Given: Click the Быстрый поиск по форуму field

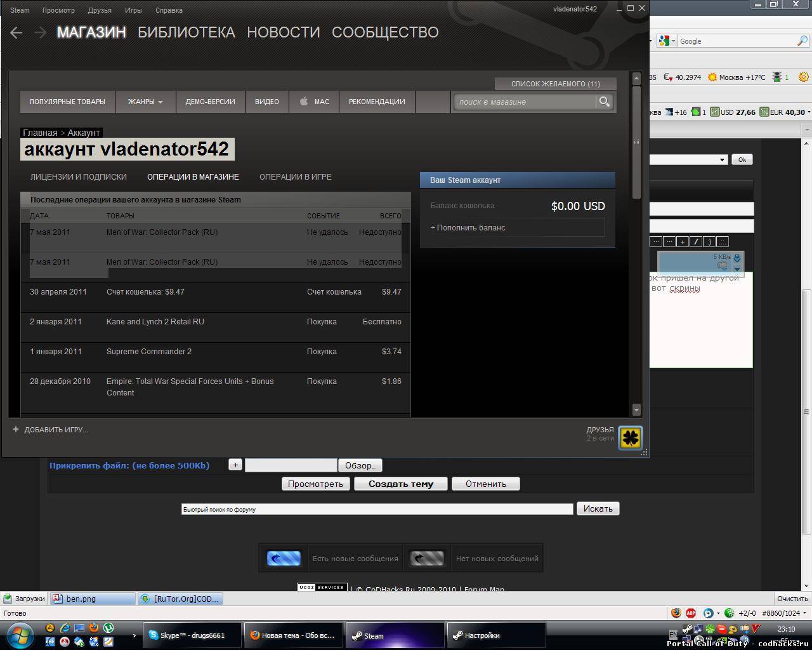Looking at the screenshot, I should click(377, 509).
